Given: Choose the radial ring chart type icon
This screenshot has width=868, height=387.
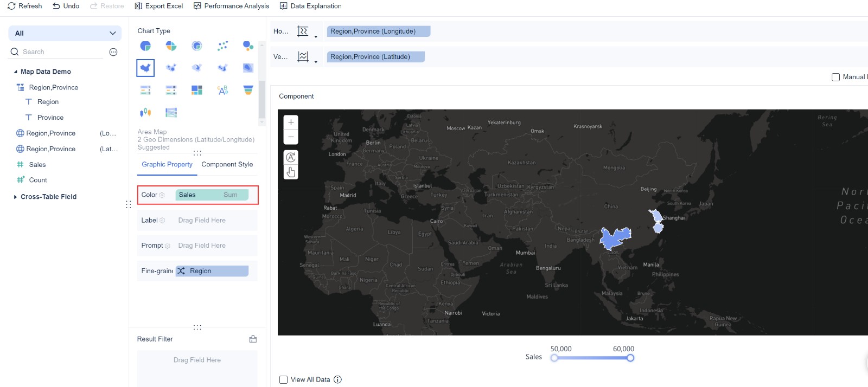Looking at the screenshot, I should pyautogui.click(x=197, y=46).
